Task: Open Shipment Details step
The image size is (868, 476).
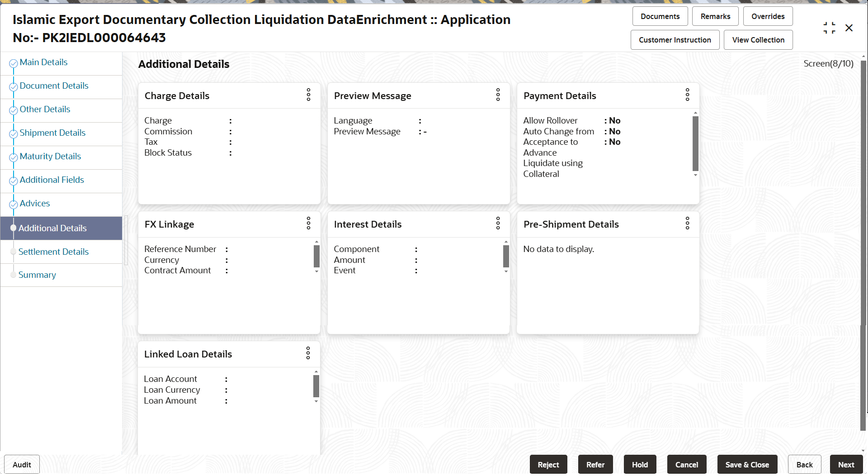Action: tap(52, 133)
